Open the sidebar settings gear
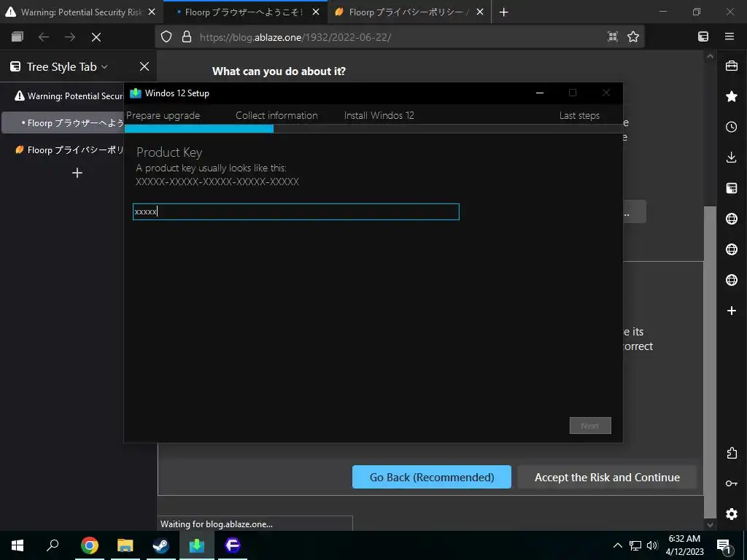 pyautogui.click(x=731, y=514)
